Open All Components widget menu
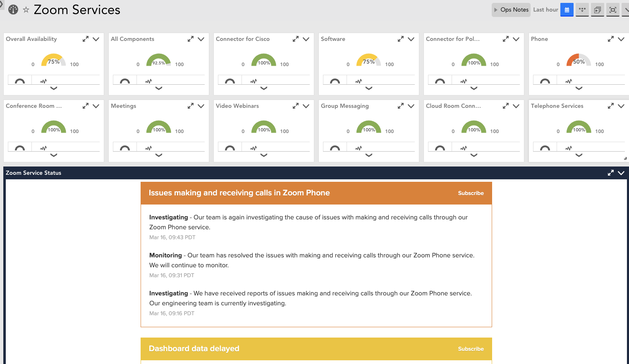The image size is (629, 364). pos(201,39)
